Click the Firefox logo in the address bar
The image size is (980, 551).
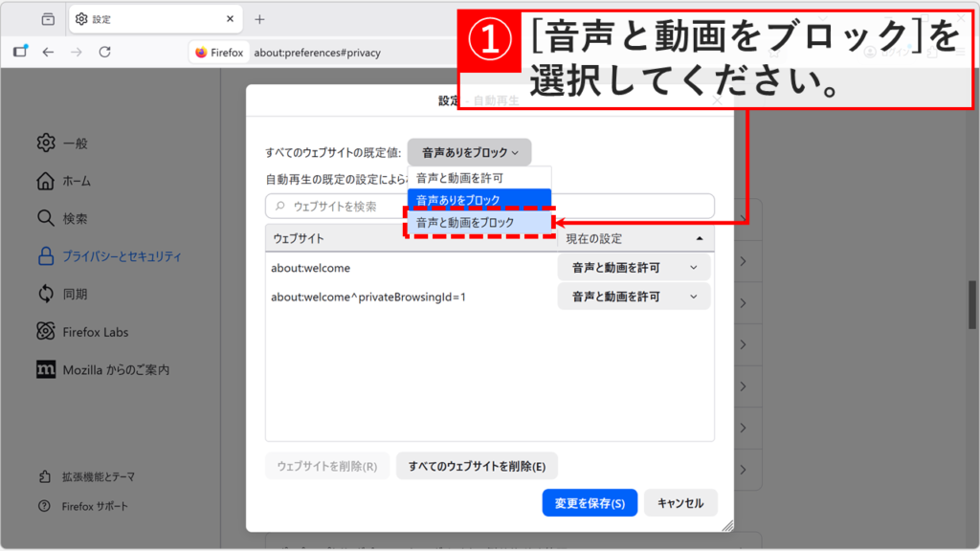click(201, 52)
